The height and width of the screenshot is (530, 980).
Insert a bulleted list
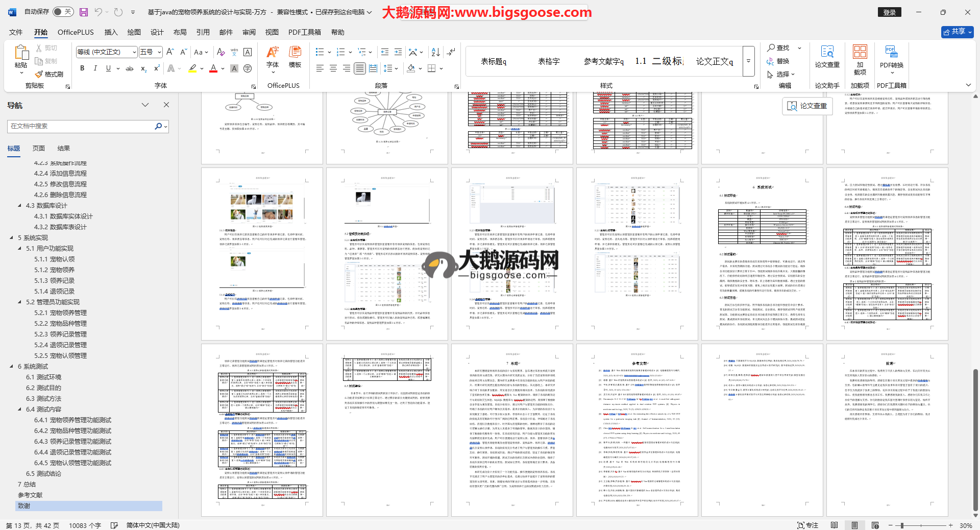click(320, 52)
